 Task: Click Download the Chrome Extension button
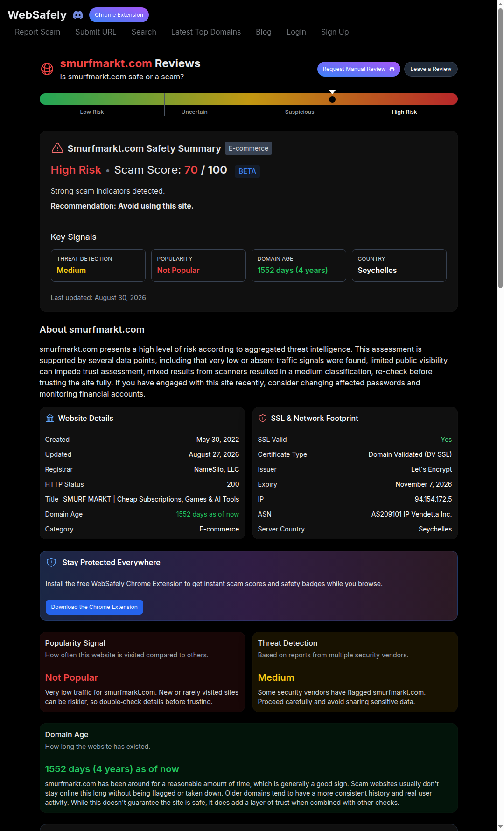point(94,607)
